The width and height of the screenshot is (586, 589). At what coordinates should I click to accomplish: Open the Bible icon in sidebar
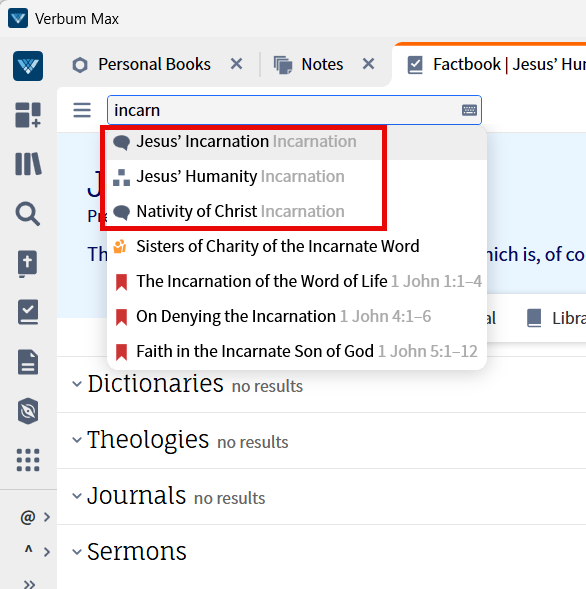coord(27,263)
